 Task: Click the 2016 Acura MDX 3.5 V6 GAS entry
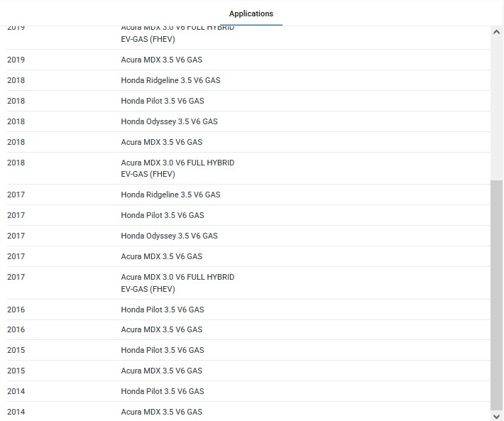(x=248, y=329)
